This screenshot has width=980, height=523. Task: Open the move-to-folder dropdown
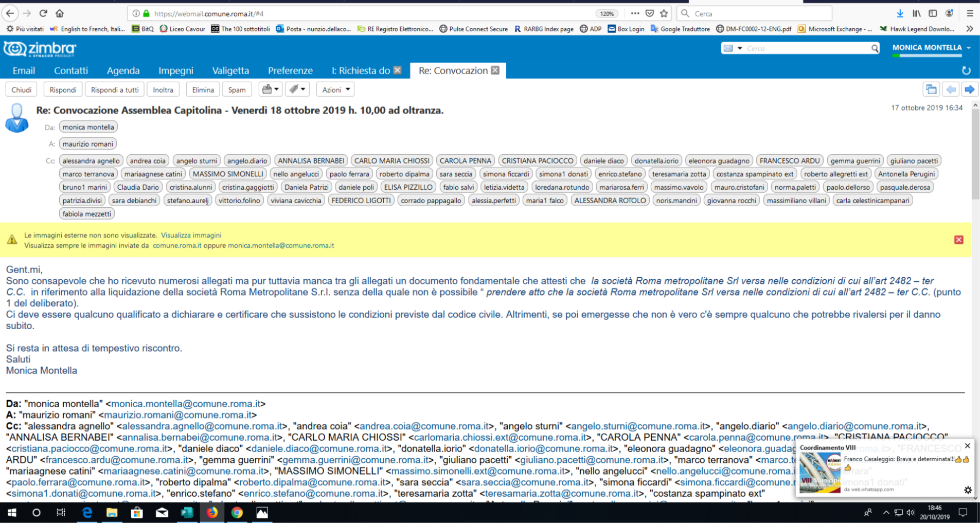[270, 89]
